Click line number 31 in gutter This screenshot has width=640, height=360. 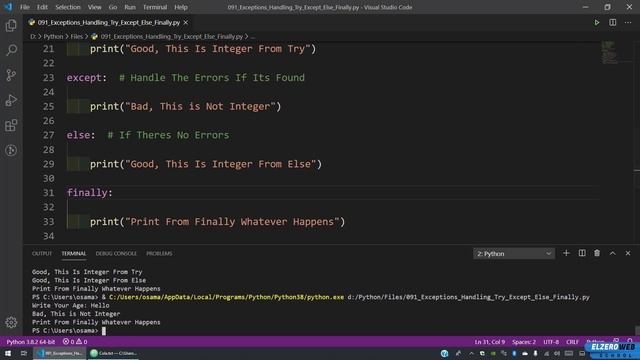pos(48,193)
